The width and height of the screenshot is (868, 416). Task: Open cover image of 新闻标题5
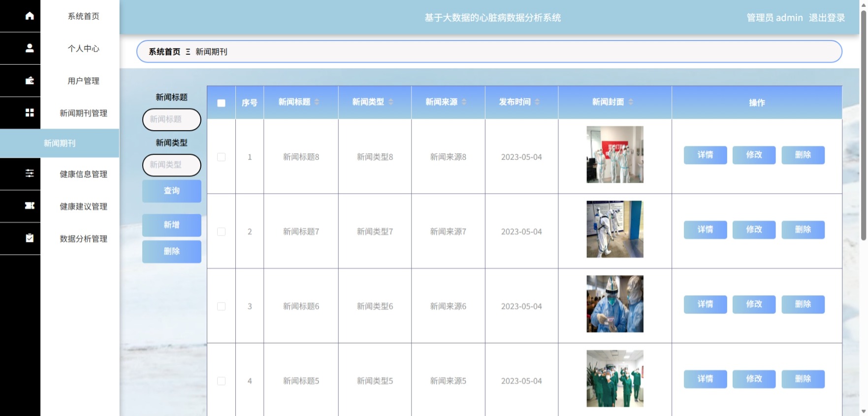point(615,379)
